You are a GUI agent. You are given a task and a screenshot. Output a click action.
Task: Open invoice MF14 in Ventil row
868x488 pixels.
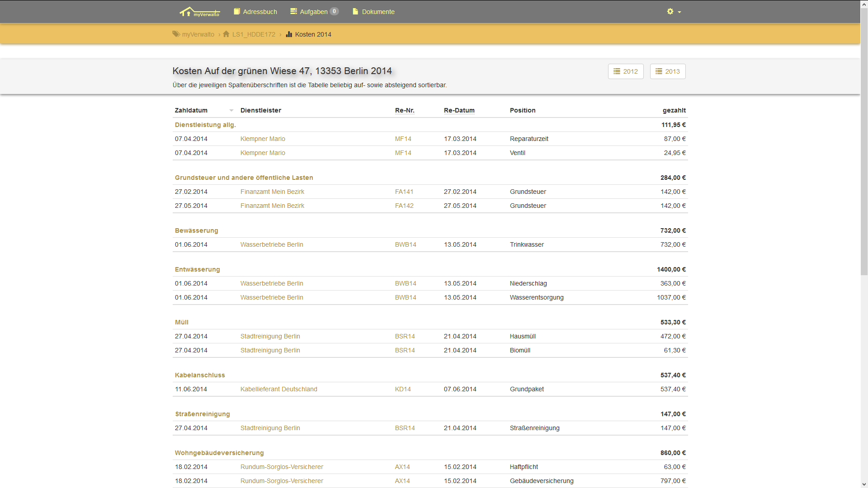(x=403, y=153)
